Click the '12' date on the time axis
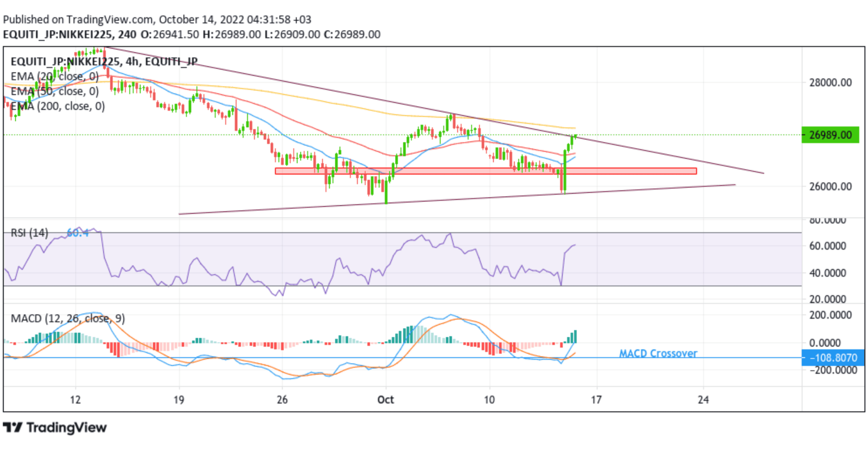The height and width of the screenshot is (452, 868). [x=75, y=400]
